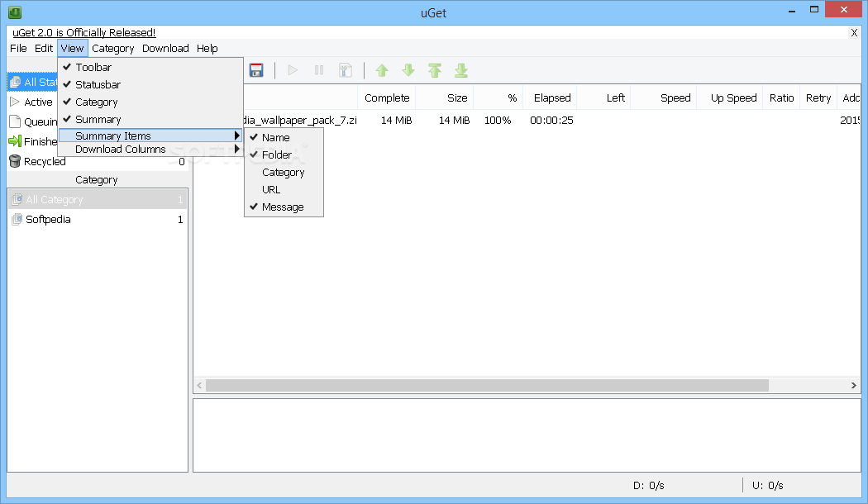The image size is (868, 504).
Task: Select the Queuing status page icon
Action: (15, 121)
